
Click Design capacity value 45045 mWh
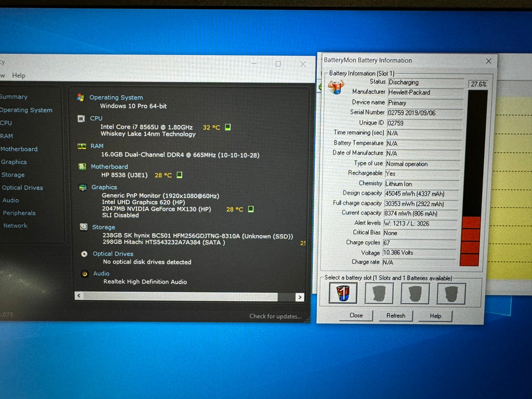(x=422, y=194)
